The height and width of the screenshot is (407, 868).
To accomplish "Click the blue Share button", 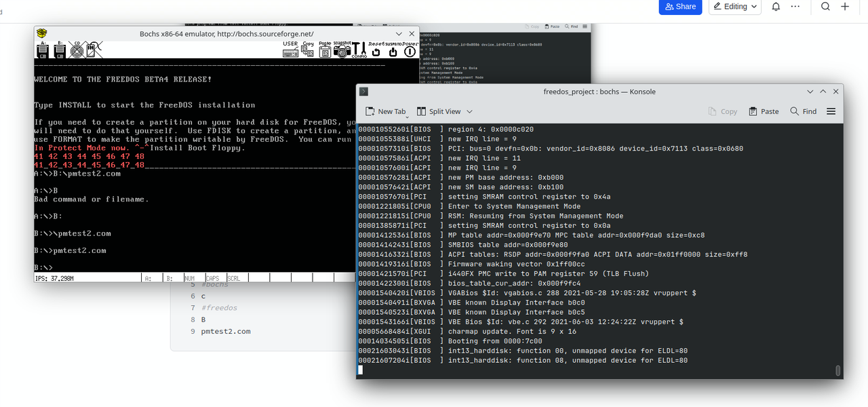I will [x=680, y=7].
